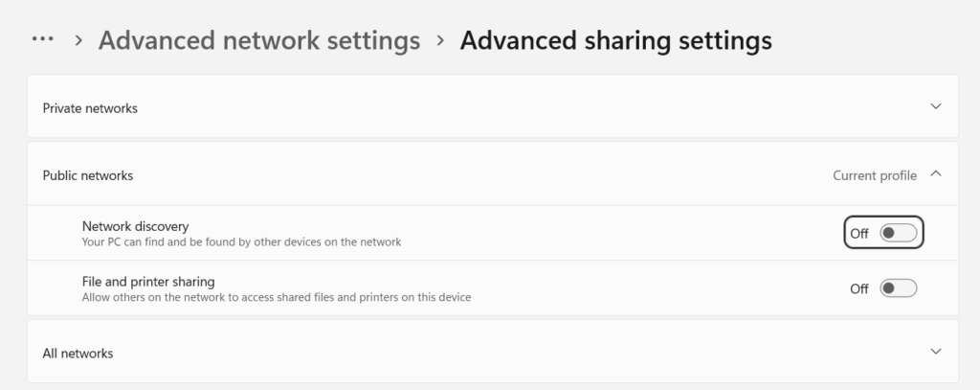Image resolution: width=980 pixels, height=390 pixels.
Task: Click the File and printer sharing description
Action: pos(277,297)
